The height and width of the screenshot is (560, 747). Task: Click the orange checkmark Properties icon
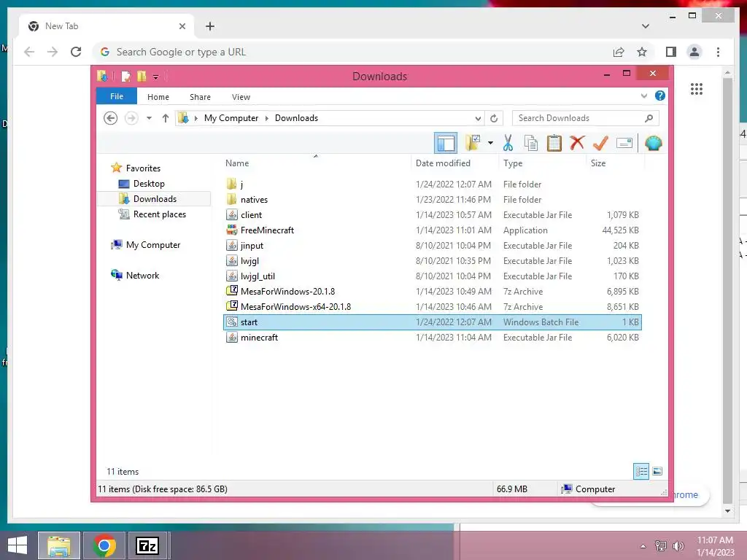point(600,143)
